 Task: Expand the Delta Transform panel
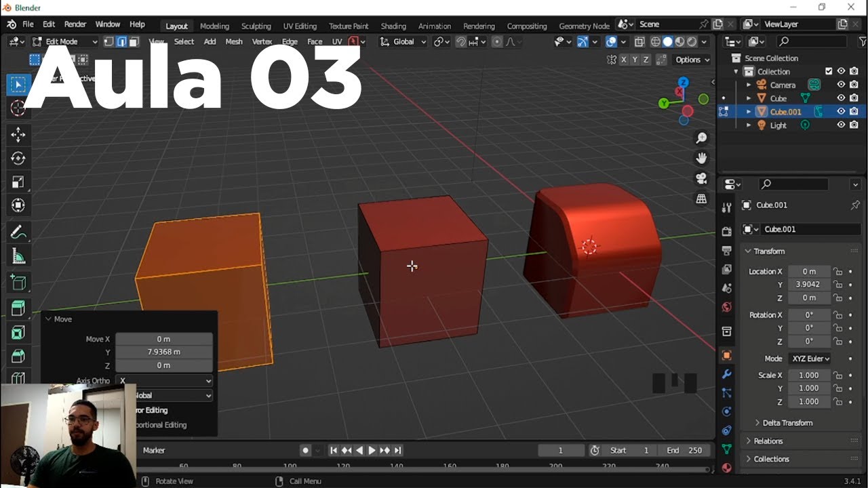pos(787,422)
